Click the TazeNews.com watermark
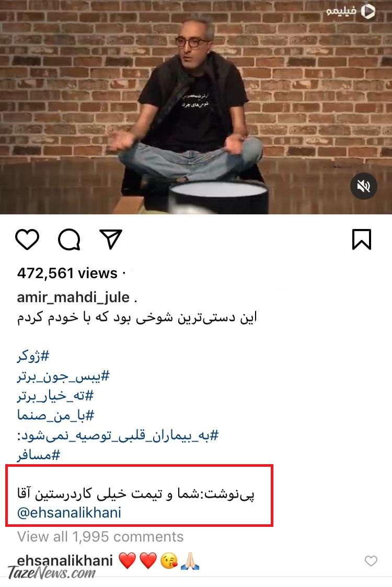The width and height of the screenshot is (392, 587). click(52, 573)
